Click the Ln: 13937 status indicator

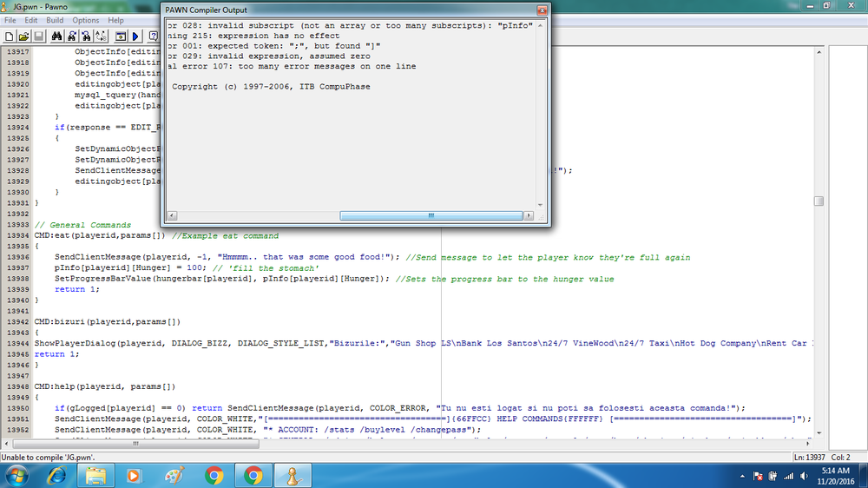pyautogui.click(x=809, y=458)
